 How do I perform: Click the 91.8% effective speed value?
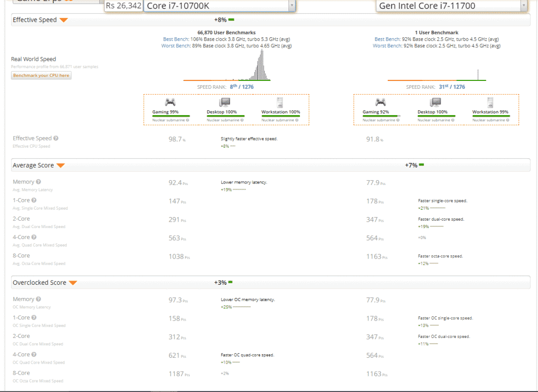pos(375,139)
